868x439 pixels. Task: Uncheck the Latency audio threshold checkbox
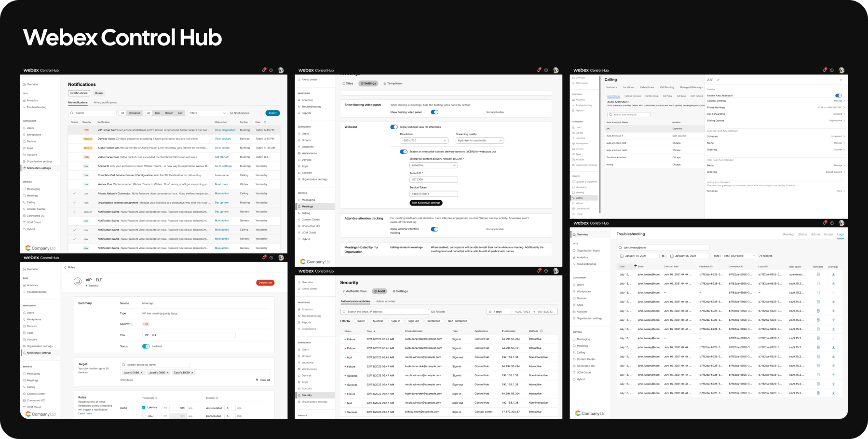pos(144,408)
